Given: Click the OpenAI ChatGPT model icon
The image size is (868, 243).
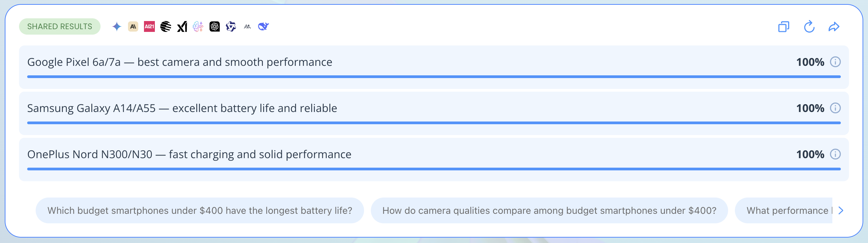Looking at the screenshot, I should (215, 26).
